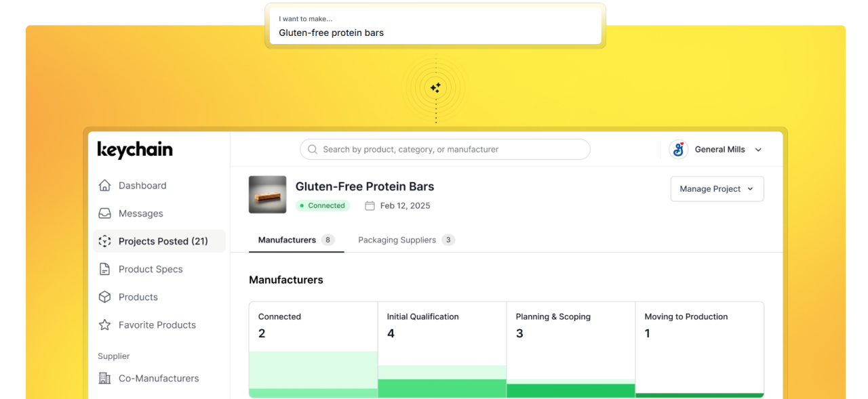Click the search magnifier icon

[313, 150]
